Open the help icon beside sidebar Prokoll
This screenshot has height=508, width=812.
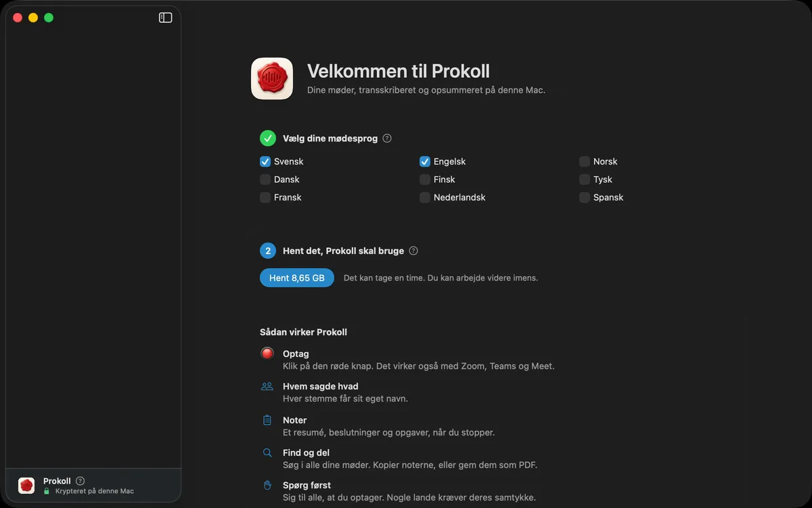click(x=80, y=481)
